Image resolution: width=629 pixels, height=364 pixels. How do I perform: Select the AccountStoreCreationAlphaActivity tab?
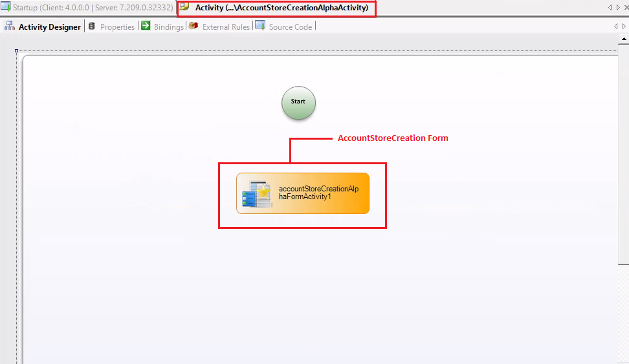click(x=276, y=8)
